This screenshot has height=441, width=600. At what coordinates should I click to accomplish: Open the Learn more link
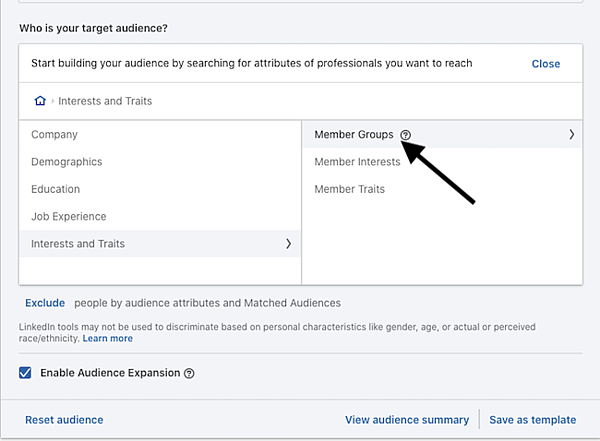click(x=108, y=339)
